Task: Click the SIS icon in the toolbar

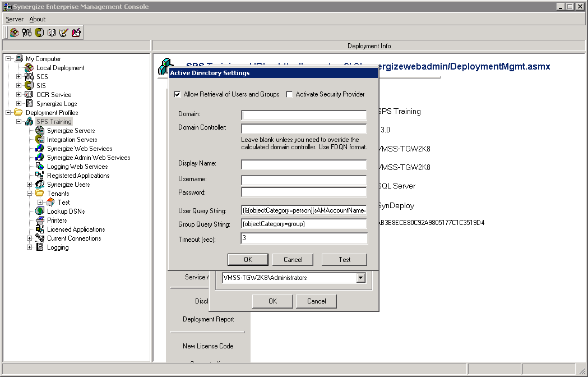Action: point(39,33)
